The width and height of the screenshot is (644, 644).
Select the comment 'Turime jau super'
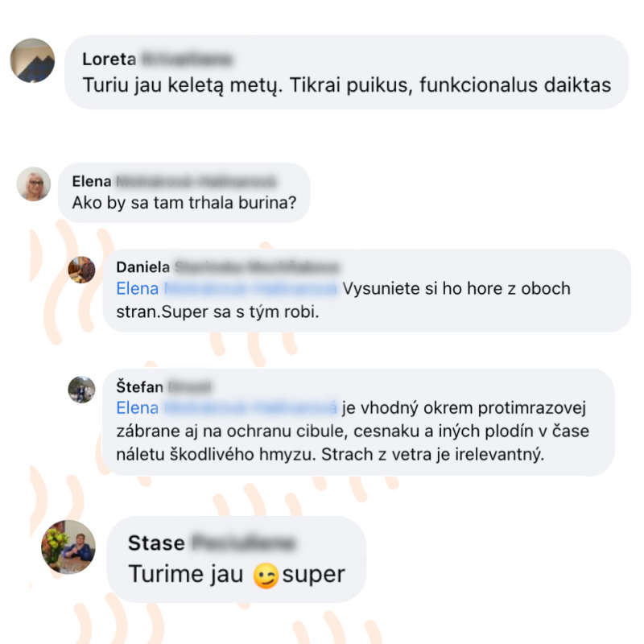tap(237, 575)
